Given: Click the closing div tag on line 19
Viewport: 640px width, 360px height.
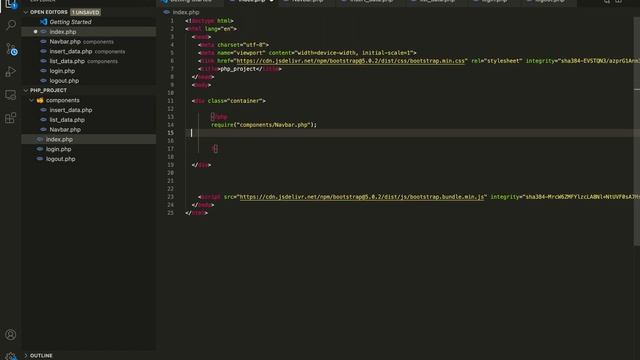Looking at the screenshot, I should 201,165.
